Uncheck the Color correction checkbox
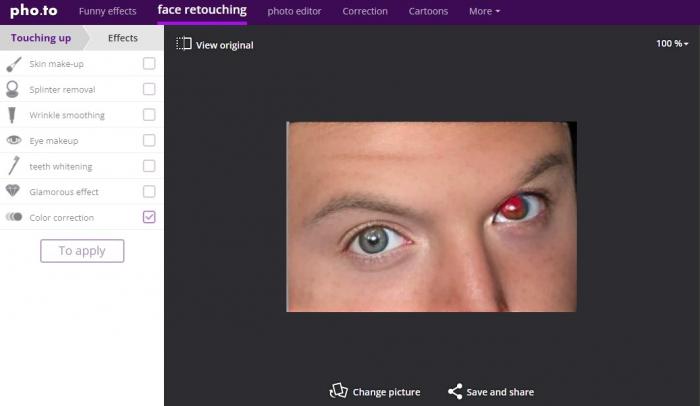This screenshot has height=406, width=700. click(x=149, y=217)
